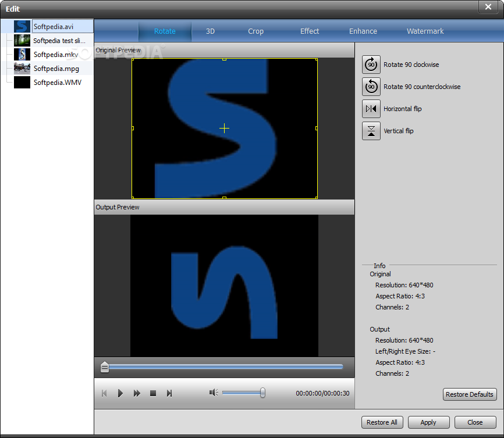The width and height of the screenshot is (504, 438).
Task: Click the 'Rotate 90 clockwise' label
Action: 411,65
